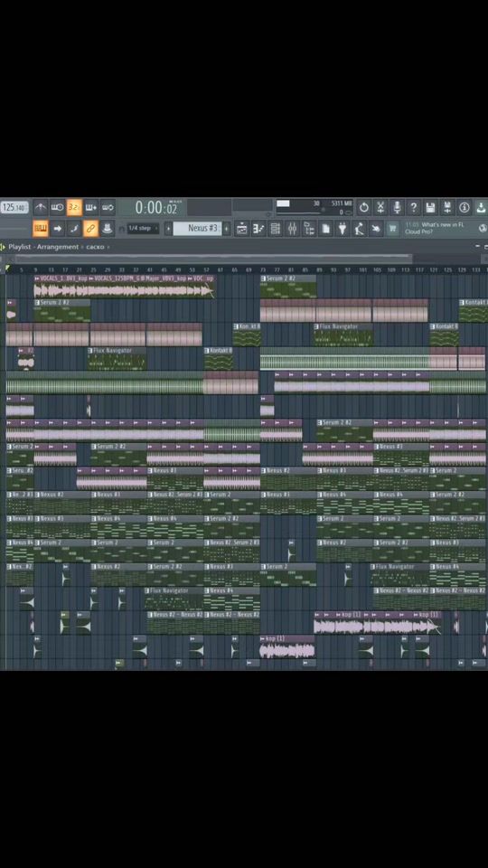Click the Playlist title label
488x868 pixels.
pyautogui.click(x=19, y=247)
